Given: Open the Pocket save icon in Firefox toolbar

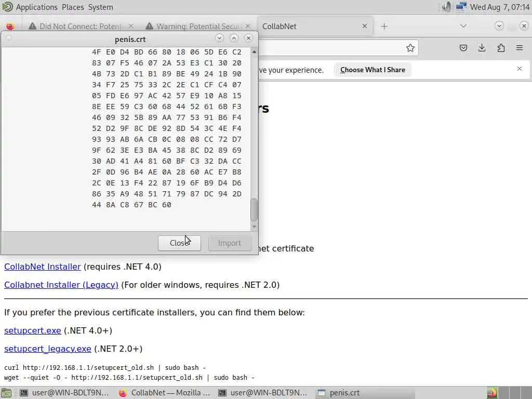Looking at the screenshot, I should coord(463,48).
